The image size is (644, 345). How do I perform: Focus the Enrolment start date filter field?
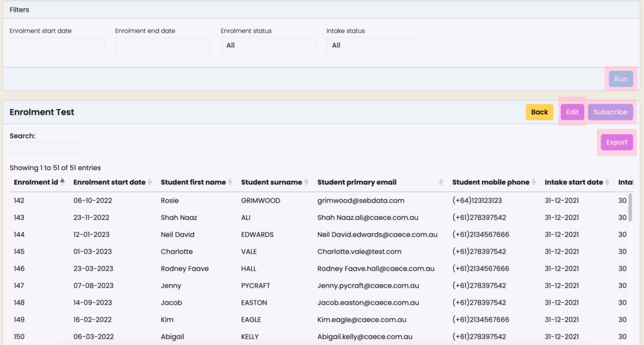[57, 45]
